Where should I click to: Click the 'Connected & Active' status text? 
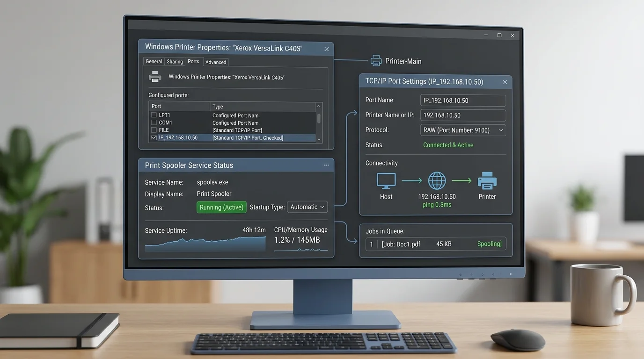click(448, 145)
